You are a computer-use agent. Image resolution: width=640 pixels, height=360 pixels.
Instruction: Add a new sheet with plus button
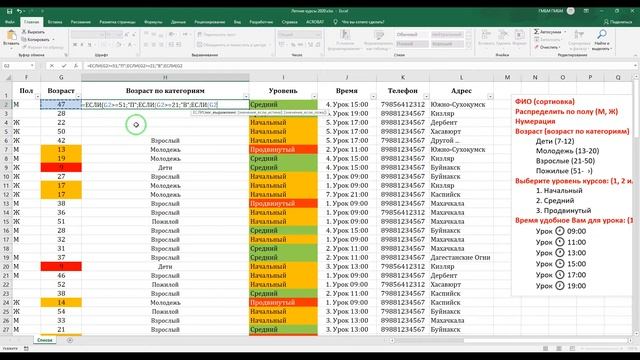pos(70,340)
